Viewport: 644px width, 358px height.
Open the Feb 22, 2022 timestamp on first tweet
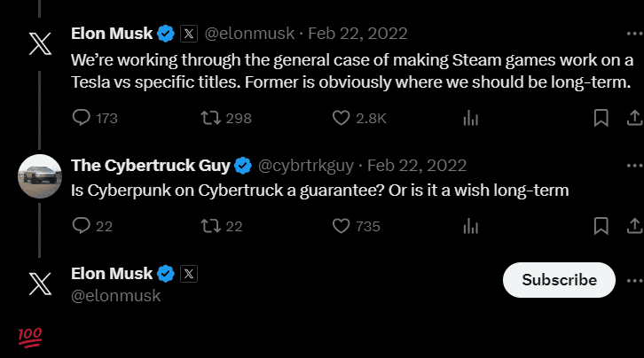pos(357,34)
